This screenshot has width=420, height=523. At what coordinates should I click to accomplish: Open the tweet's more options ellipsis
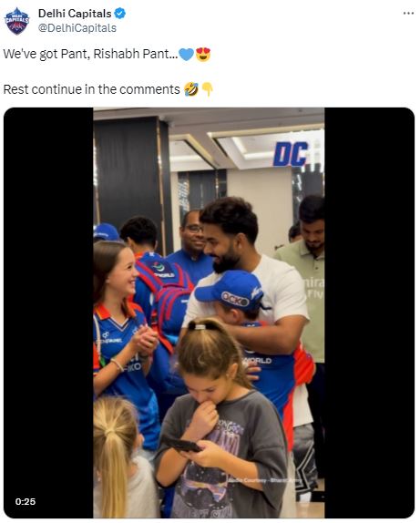pos(408,14)
